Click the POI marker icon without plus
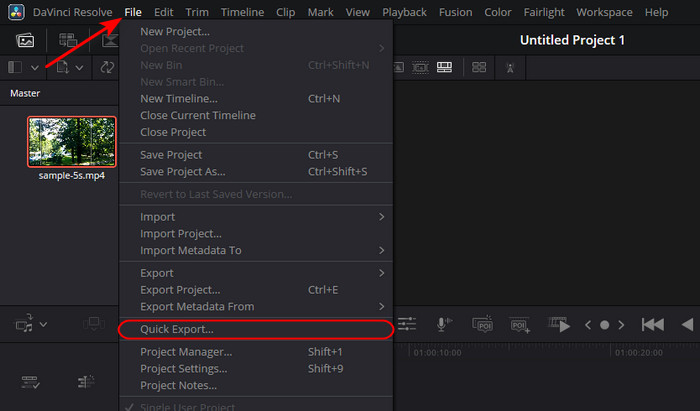 (x=482, y=324)
